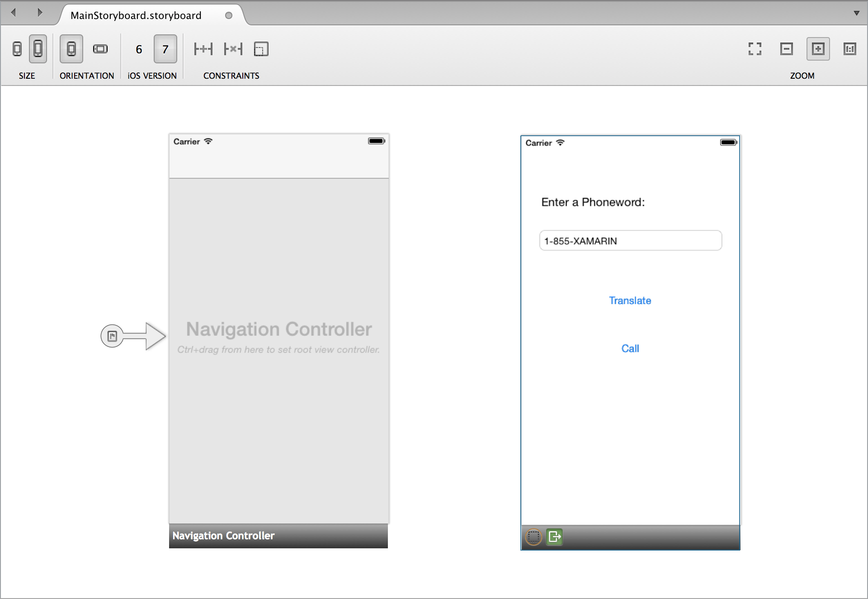This screenshot has height=599, width=868.
Task: Zoom out with the minus icon
Action: (x=786, y=49)
